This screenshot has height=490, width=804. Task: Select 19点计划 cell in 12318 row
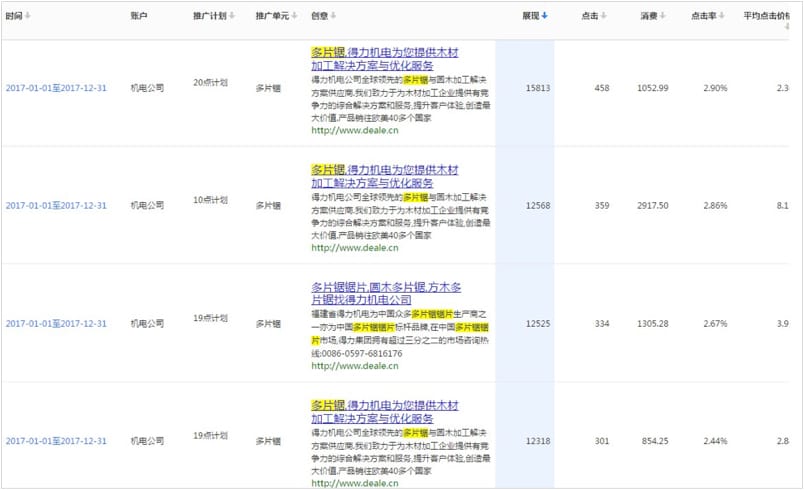tap(210, 436)
